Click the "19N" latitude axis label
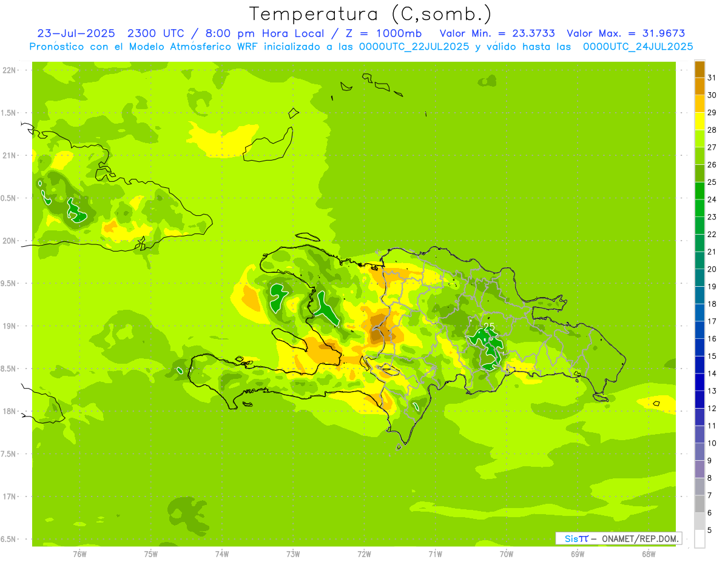This screenshot has height=562, width=728. pyautogui.click(x=9, y=326)
